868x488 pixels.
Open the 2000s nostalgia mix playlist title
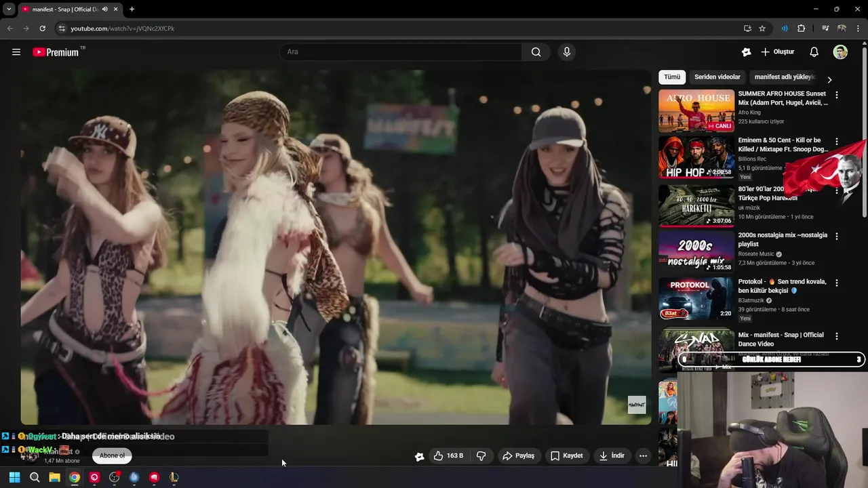(783, 239)
